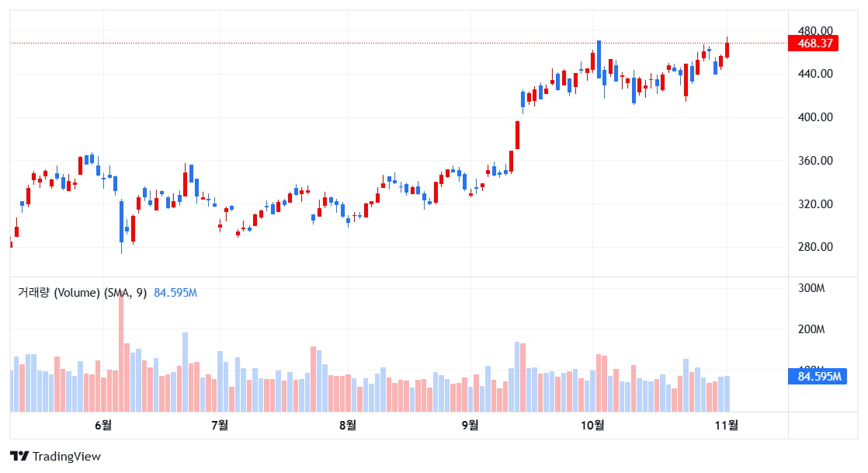868x473 pixels.
Task: Click the 360.00 price axis label
Action: pyautogui.click(x=815, y=161)
